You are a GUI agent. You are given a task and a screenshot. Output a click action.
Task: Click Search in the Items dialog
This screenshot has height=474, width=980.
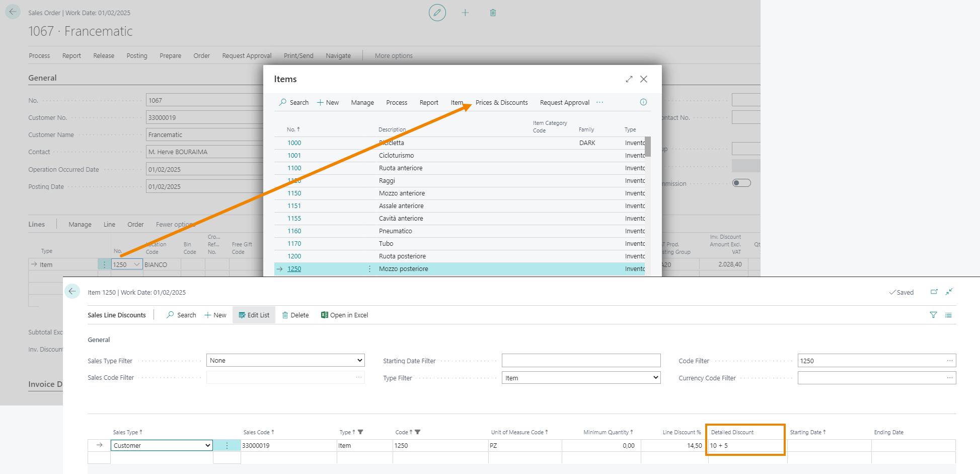pos(294,102)
